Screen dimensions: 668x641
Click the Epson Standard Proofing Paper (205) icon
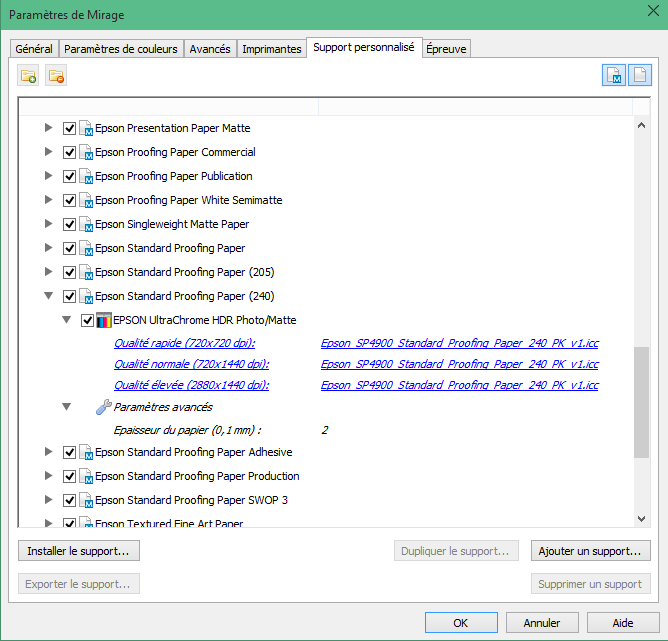pos(86,272)
